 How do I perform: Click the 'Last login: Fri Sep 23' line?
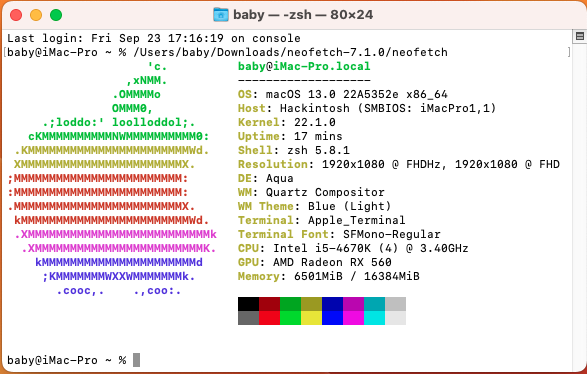(x=153, y=38)
